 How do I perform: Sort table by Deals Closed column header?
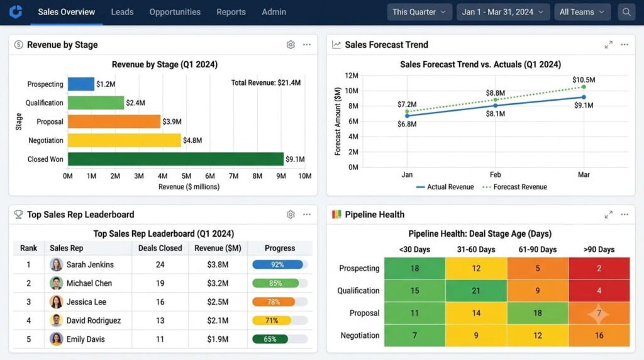pyautogui.click(x=160, y=248)
